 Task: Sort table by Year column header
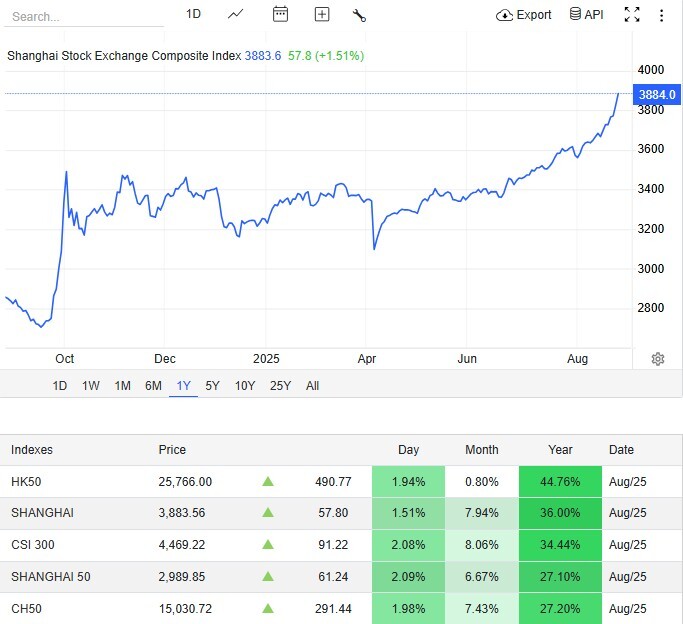[560, 450]
